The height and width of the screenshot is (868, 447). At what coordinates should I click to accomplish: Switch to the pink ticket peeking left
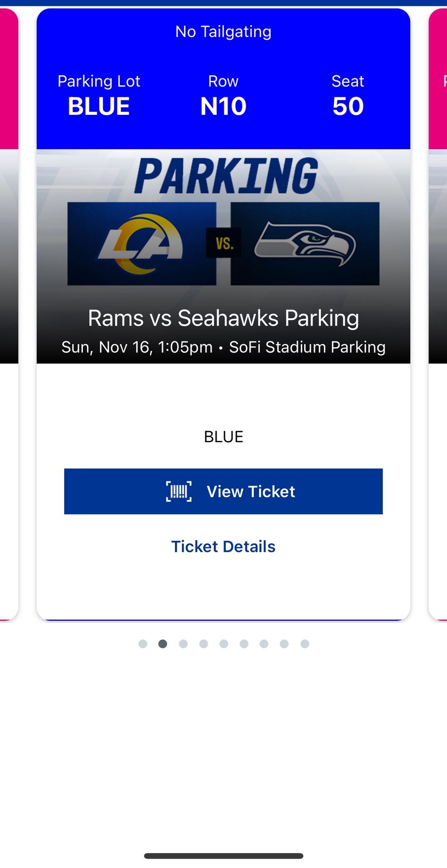(9, 90)
